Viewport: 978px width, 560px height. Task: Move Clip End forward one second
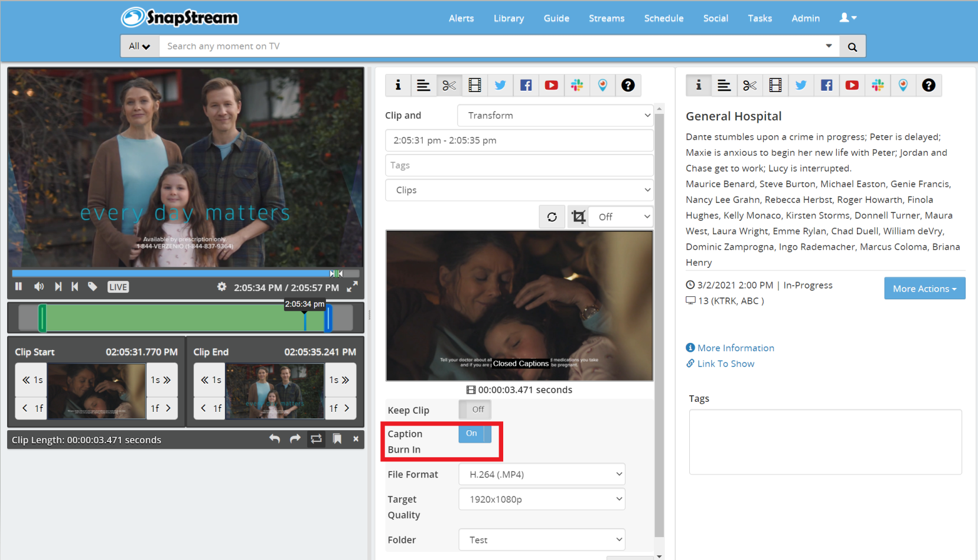340,379
